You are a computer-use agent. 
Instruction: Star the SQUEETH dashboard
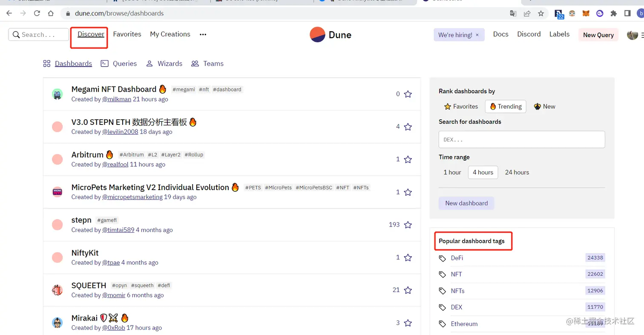[408, 290]
